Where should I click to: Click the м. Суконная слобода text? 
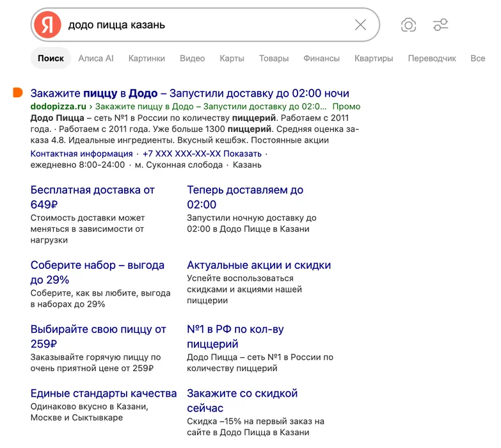(x=179, y=165)
